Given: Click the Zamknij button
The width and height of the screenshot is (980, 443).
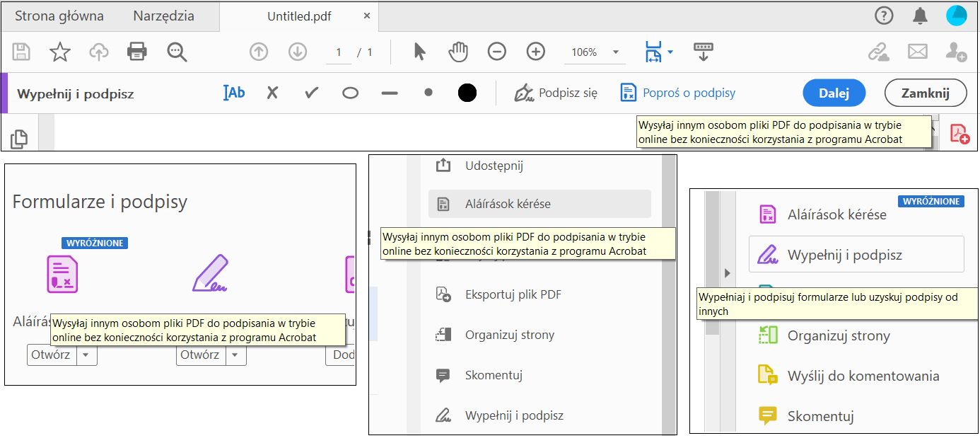Looking at the screenshot, I should (926, 93).
